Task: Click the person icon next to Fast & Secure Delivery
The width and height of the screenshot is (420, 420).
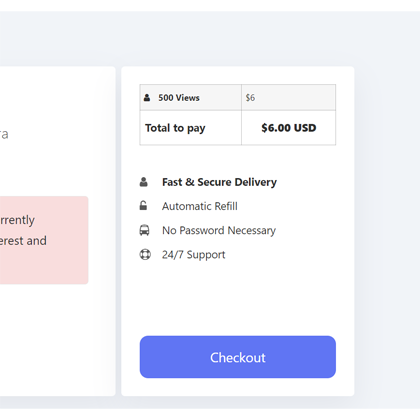Action: click(x=144, y=182)
